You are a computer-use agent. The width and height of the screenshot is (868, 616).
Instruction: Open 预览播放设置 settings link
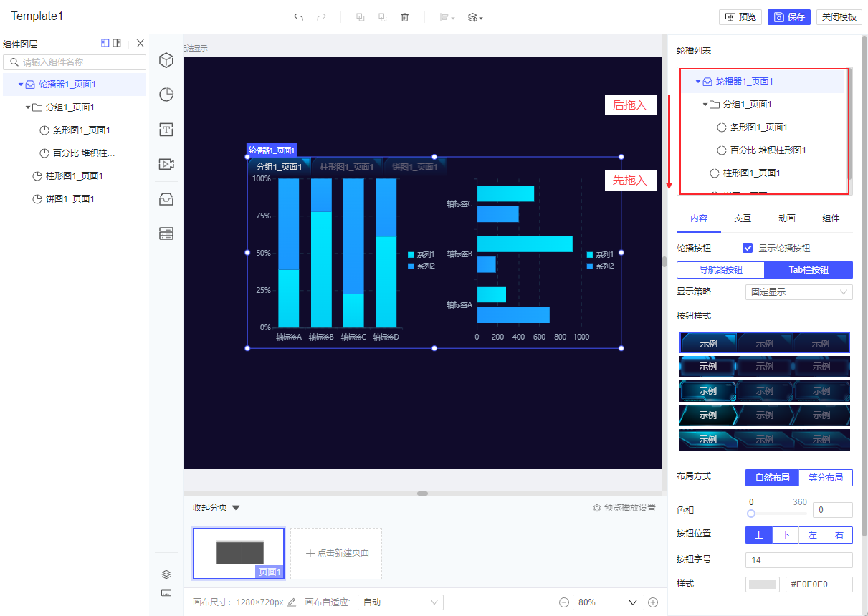click(x=624, y=508)
